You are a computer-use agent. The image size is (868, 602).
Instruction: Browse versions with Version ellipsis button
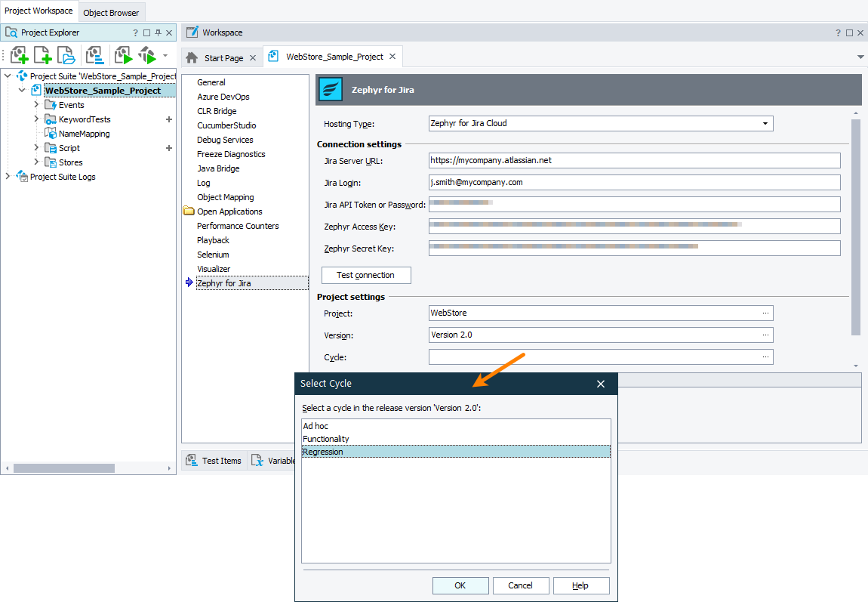765,335
